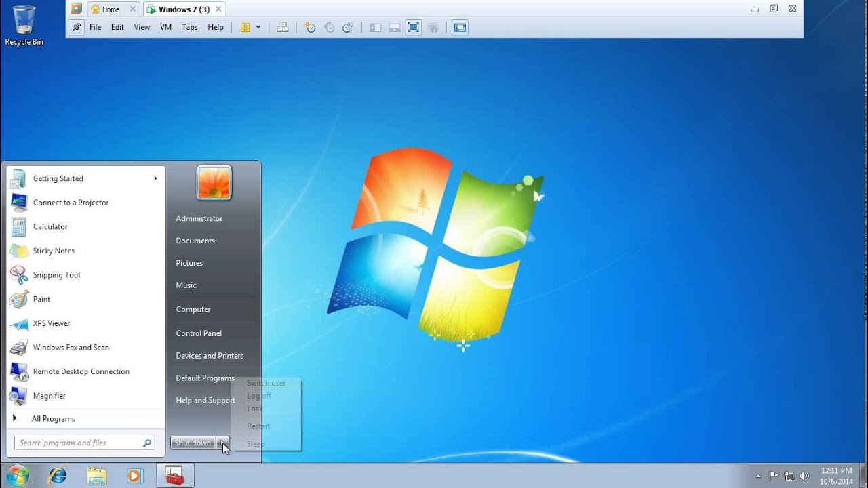Switch to the Home tab
This screenshot has height=488, width=868.
pyautogui.click(x=111, y=9)
